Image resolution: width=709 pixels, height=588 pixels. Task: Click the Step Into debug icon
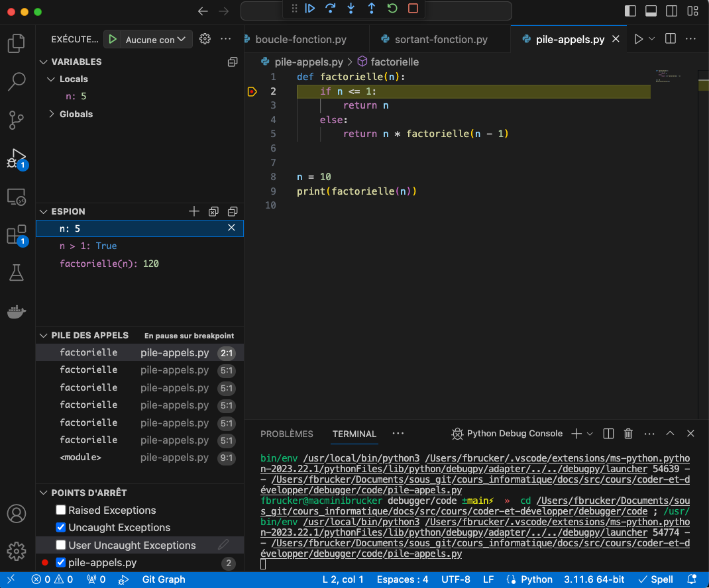point(351,9)
